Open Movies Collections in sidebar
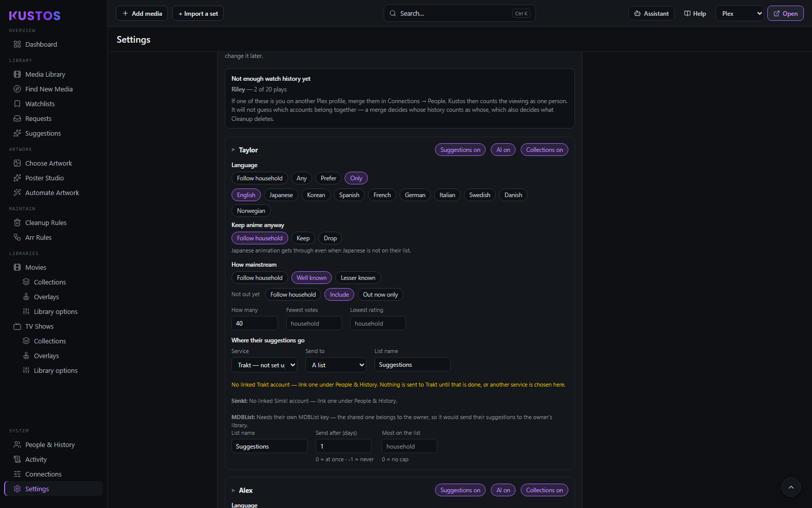The width and height of the screenshot is (812, 508). [x=50, y=282]
